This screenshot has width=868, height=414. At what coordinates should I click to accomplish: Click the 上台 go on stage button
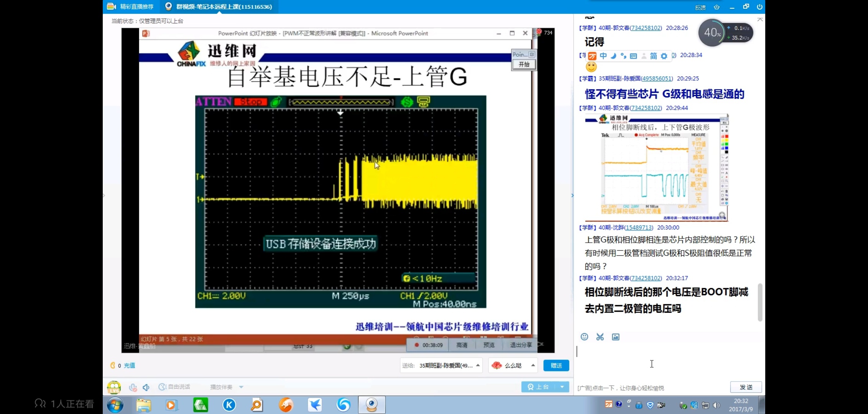[x=539, y=387]
